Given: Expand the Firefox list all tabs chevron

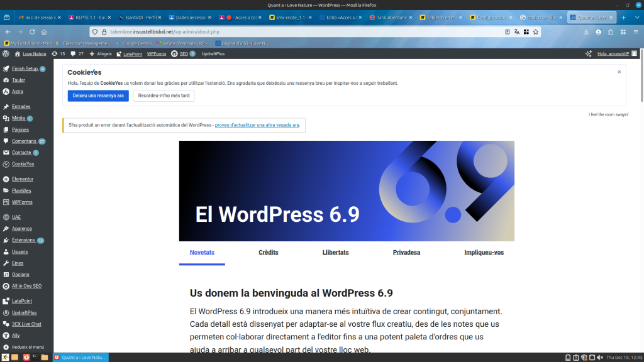Looking at the screenshot, I should tap(637, 18).
